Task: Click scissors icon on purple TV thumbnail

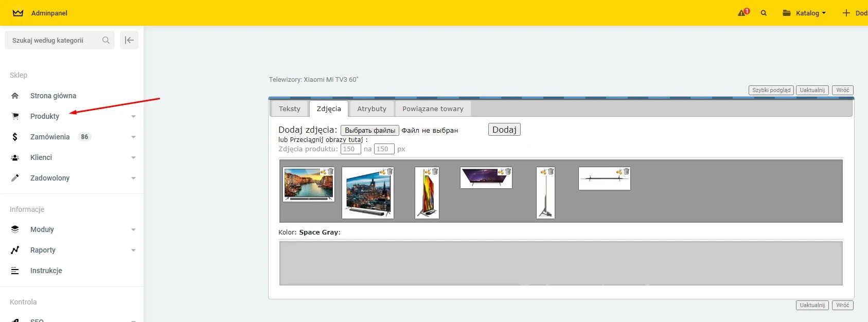Action: pos(501,172)
